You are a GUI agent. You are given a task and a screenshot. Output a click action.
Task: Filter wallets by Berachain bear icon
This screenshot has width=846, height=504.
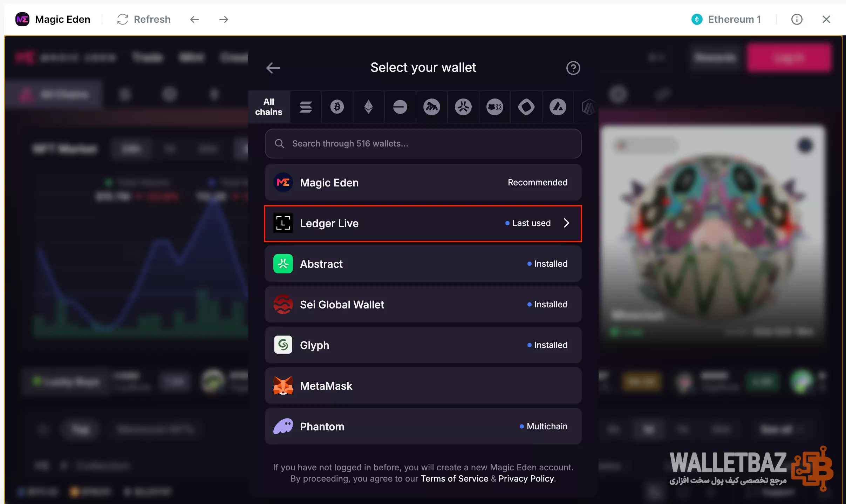click(494, 107)
